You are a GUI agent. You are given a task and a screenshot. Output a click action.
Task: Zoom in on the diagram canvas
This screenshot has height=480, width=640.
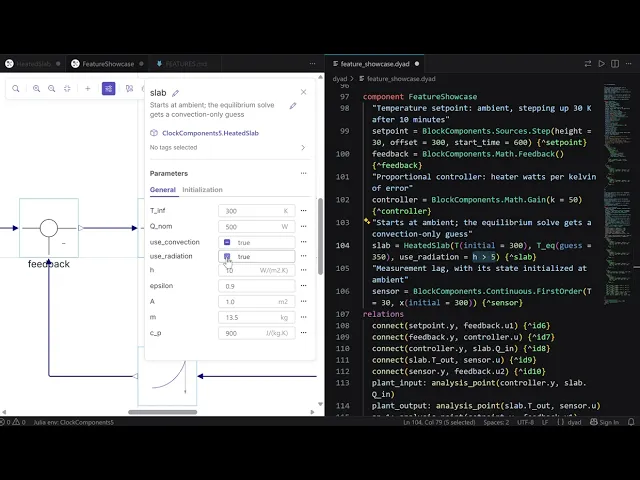(x=36, y=89)
